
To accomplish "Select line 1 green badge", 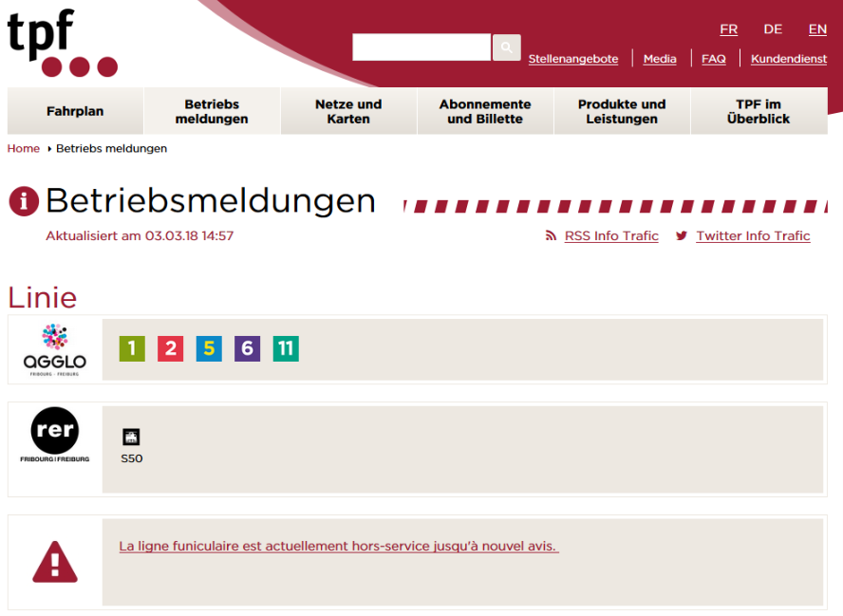I will 132,348.
